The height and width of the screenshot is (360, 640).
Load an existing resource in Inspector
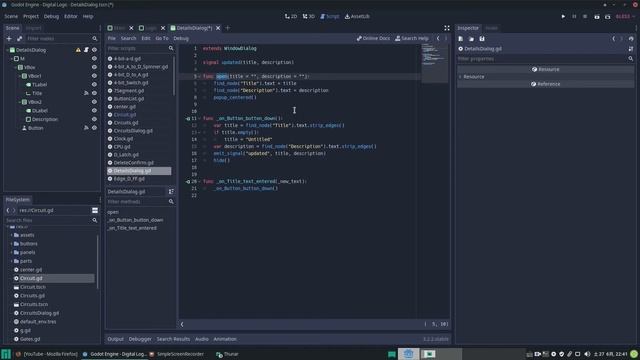(x=471, y=38)
